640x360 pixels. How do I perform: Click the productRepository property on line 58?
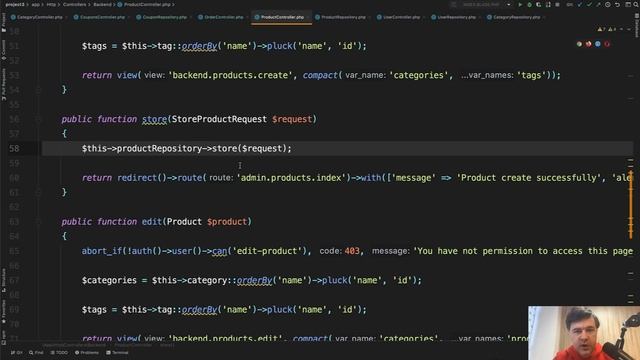159,149
